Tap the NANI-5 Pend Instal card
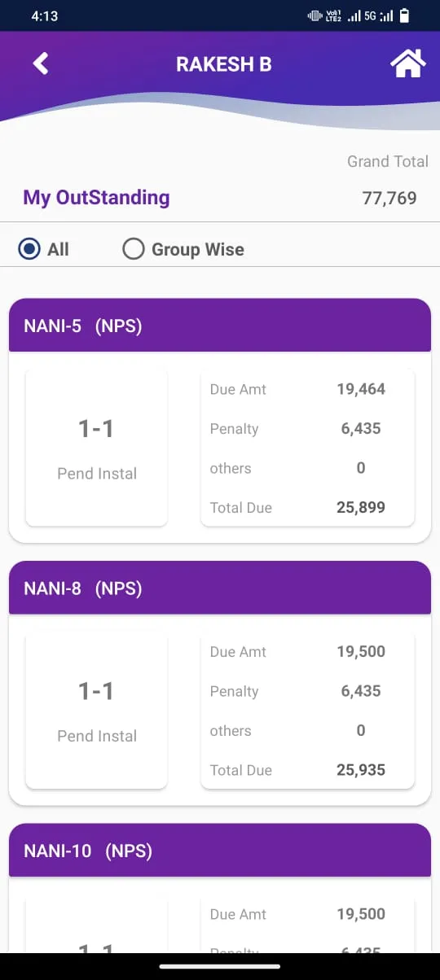Screen dimensions: 440x980 click(x=97, y=447)
